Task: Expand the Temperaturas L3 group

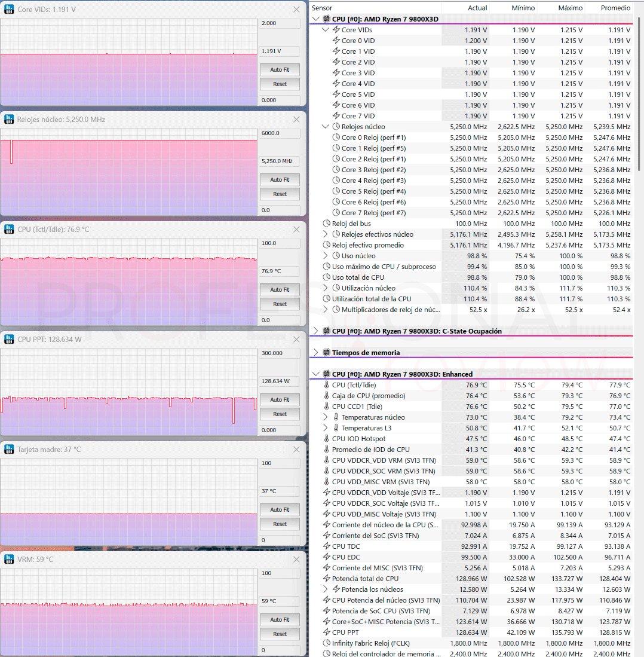Action: (x=326, y=428)
